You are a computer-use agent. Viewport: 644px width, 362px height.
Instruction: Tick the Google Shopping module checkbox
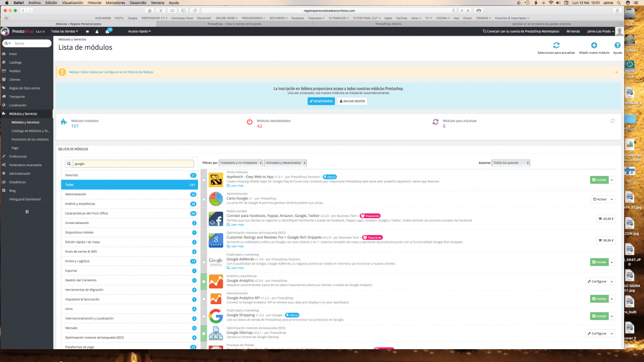[x=204, y=316]
